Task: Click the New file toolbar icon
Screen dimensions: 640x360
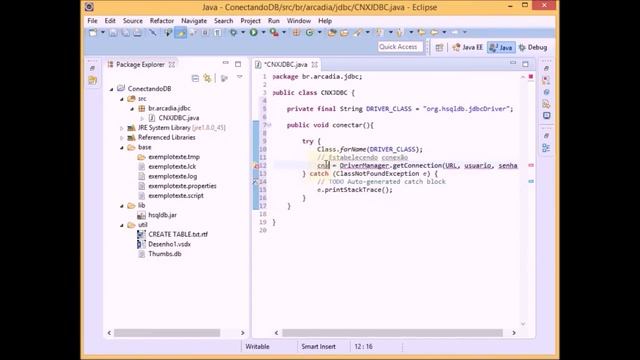Action: (x=93, y=33)
